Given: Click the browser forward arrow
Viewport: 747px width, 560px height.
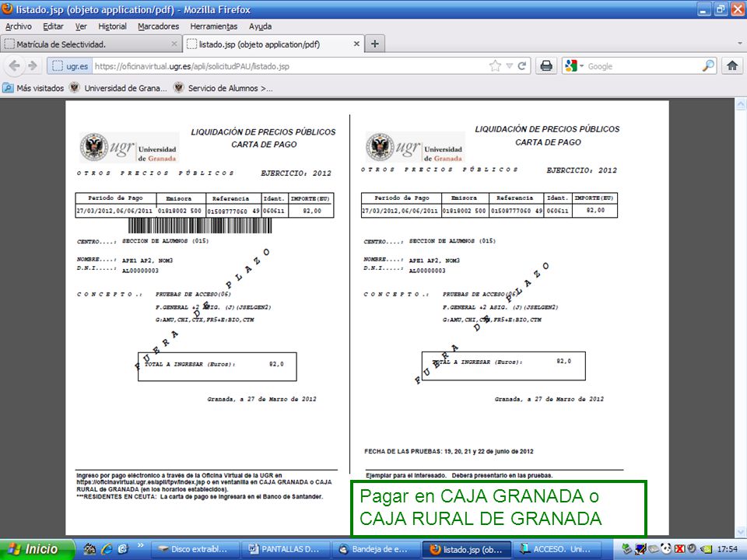Looking at the screenshot, I should (x=33, y=65).
